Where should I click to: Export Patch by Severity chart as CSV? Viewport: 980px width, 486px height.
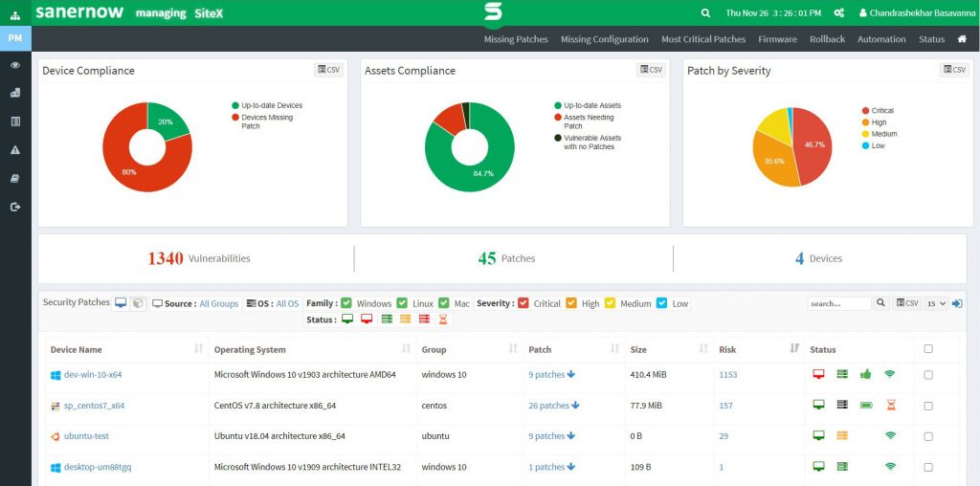954,70
